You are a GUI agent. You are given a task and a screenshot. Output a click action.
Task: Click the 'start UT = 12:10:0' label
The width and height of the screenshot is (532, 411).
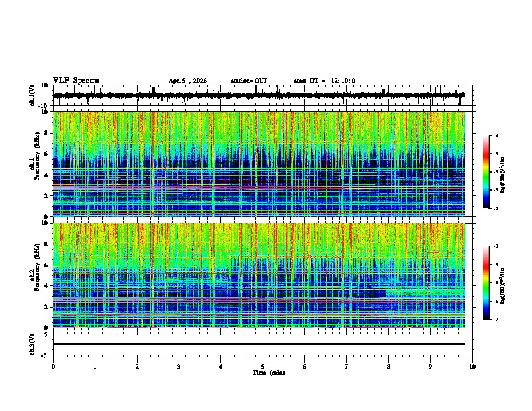(x=324, y=81)
